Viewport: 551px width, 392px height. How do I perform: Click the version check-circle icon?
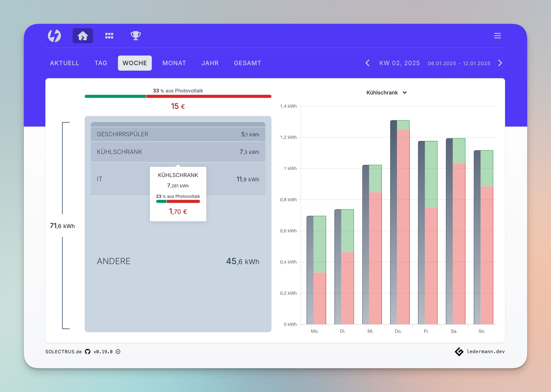pyautogui.click(x=118, y=352)
